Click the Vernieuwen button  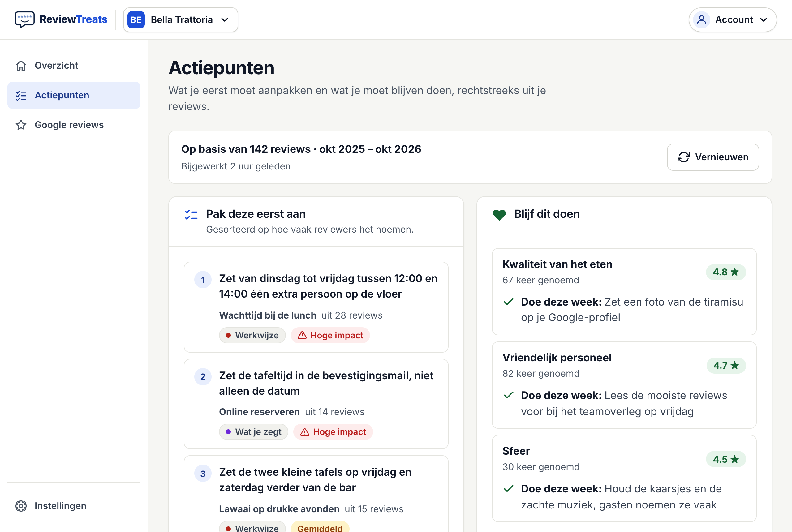(713, 157)
